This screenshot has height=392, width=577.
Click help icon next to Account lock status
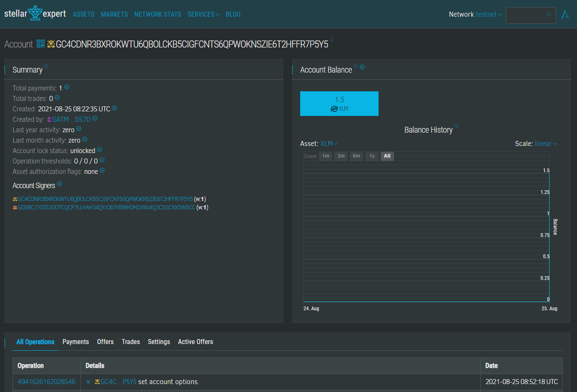pos(100,150)
